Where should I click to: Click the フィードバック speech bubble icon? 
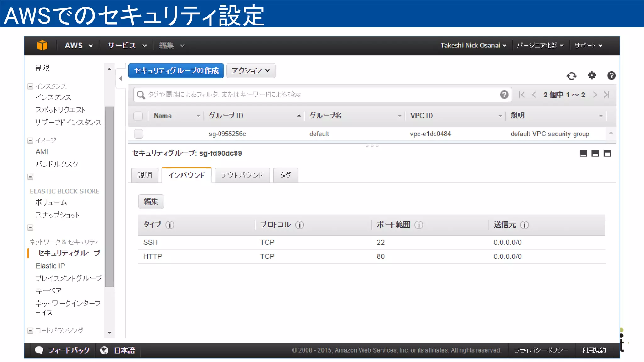click(x=39, y=350)
